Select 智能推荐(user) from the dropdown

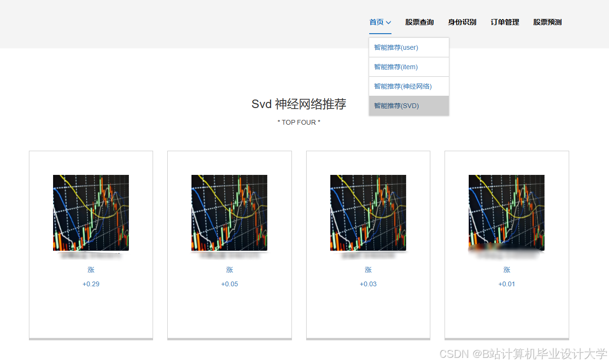pyautogui.click(x=395, y=47)
